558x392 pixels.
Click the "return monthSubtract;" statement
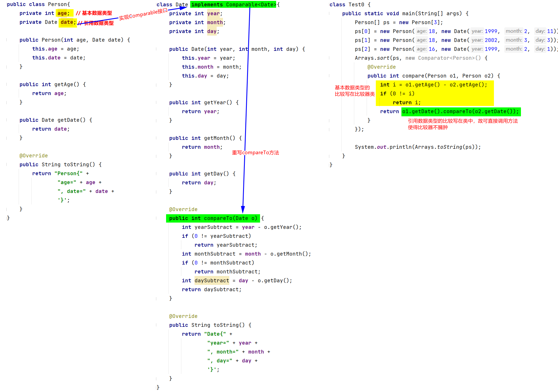coord(228,272)
